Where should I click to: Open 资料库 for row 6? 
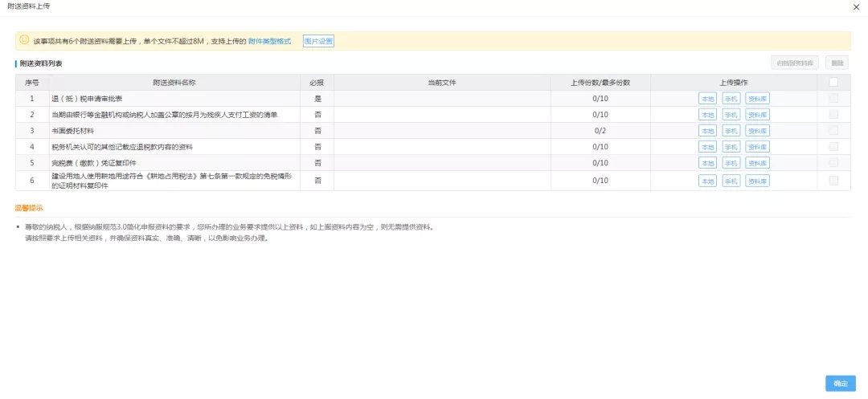click(x=757, y=181)
